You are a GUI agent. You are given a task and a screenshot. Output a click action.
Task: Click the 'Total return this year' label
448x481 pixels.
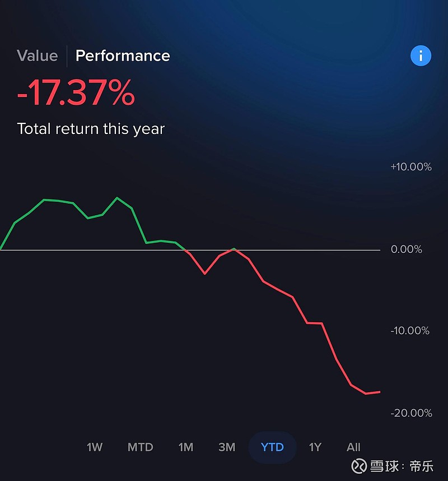[x=91, y=129]
